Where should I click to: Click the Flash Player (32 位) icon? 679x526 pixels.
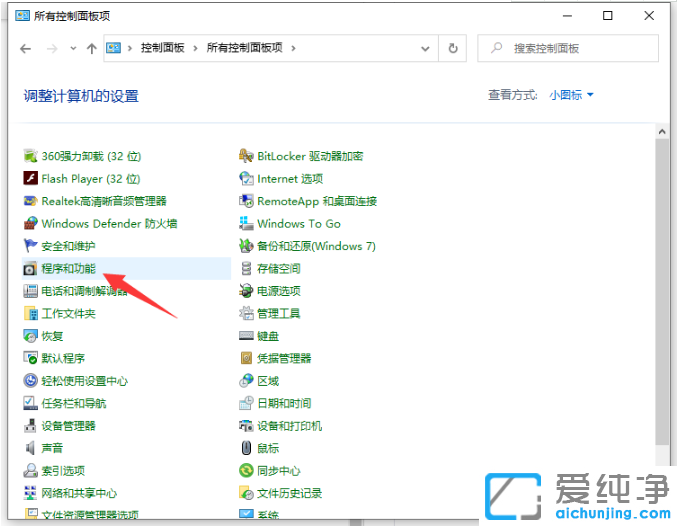[x=31, y=179]
